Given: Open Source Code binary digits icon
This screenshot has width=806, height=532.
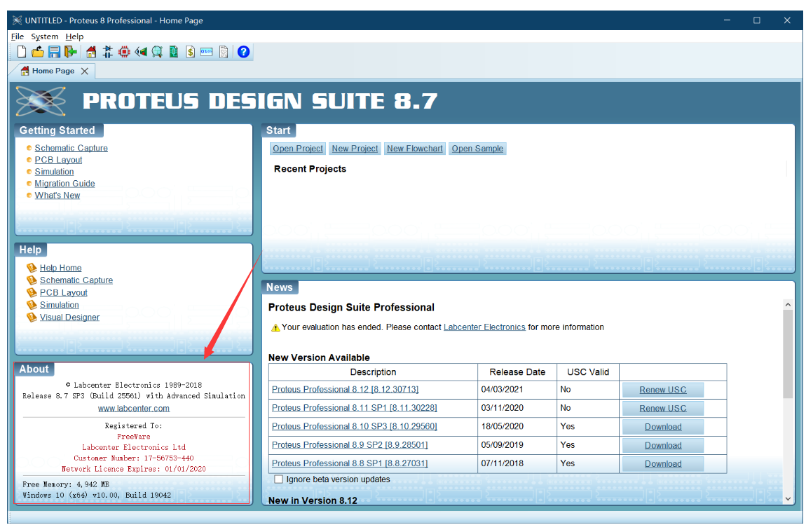Looking at the screenshot, I should (207, 52).
